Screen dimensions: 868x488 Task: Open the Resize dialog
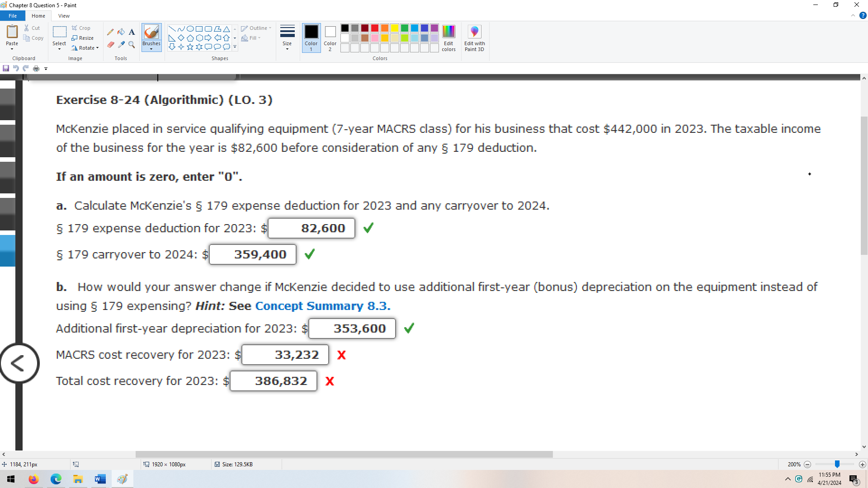pos(83,38)
